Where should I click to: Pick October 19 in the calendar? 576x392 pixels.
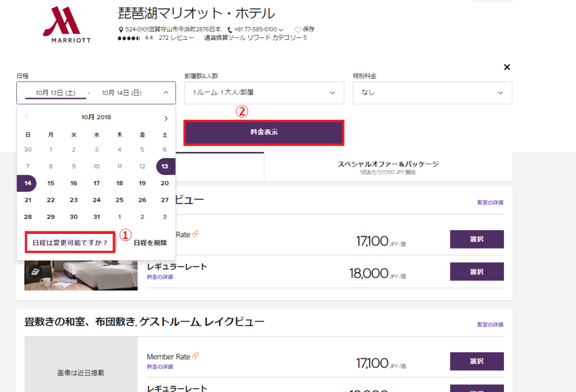click(x=142, y=183)
